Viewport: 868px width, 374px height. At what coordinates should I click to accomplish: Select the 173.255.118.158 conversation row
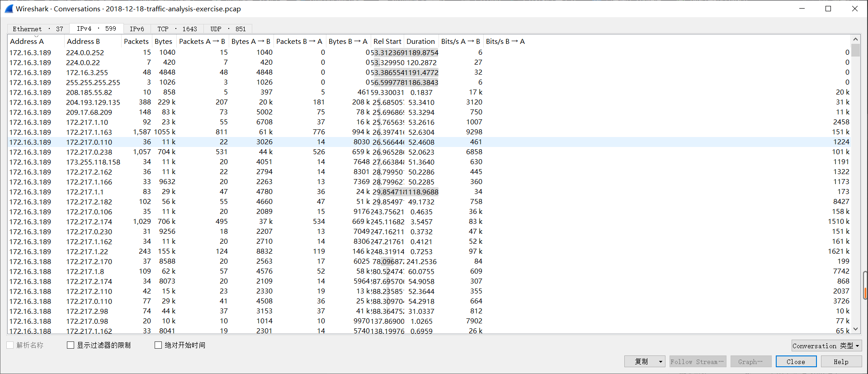[429, 162]
